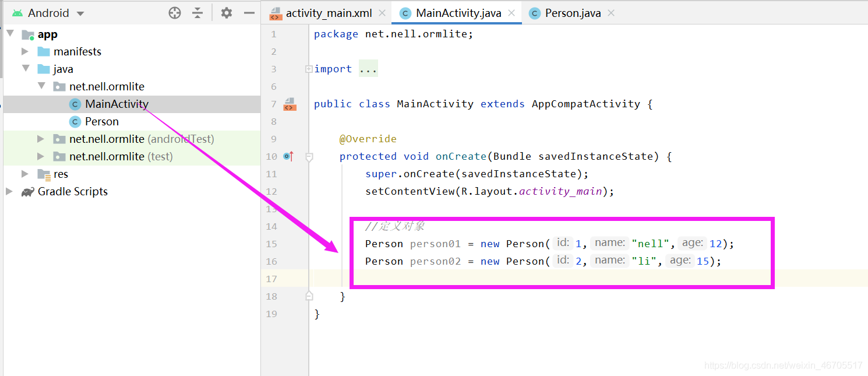Click the Gradle elephant icon
The width and height of the screenshot is (868, 376).
(x=27, y=191)
